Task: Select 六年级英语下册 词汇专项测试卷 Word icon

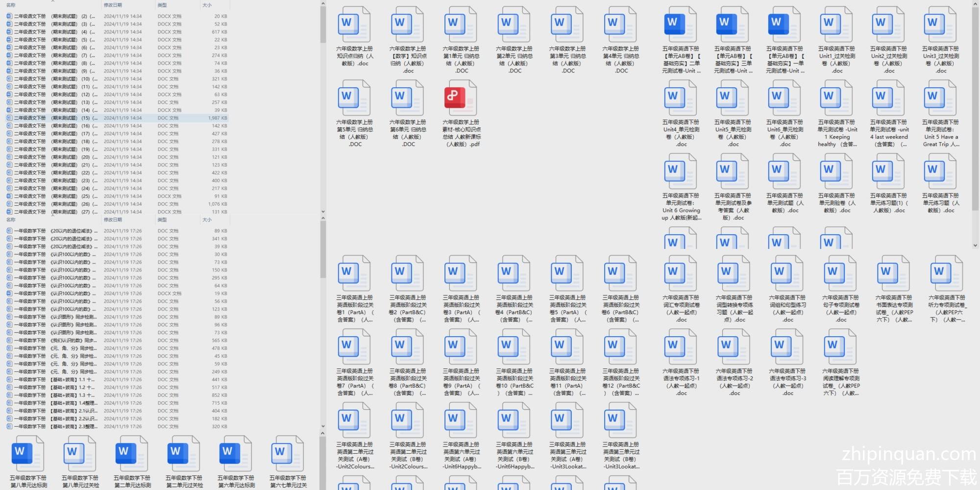Action: coord(680,273)
